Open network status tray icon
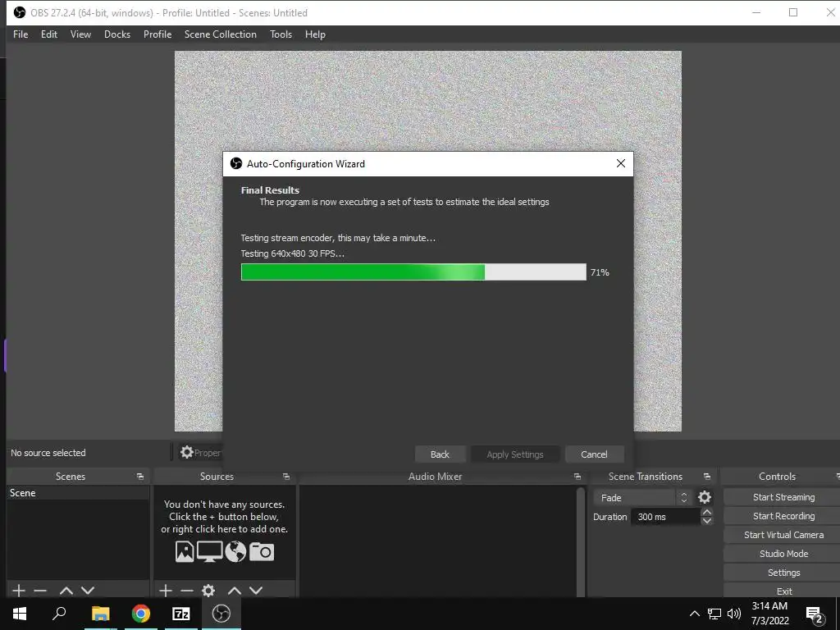 [x=714, y=614]
